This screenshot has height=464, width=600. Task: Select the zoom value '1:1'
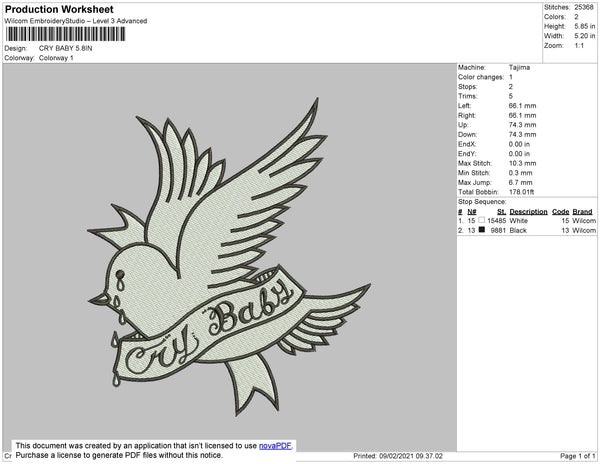(579, 46)
